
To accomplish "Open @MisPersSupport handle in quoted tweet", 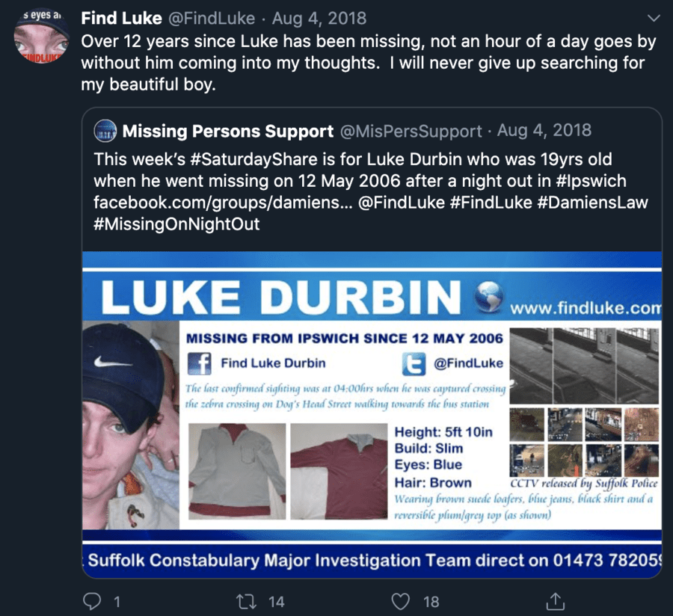I will pos(411,131).
